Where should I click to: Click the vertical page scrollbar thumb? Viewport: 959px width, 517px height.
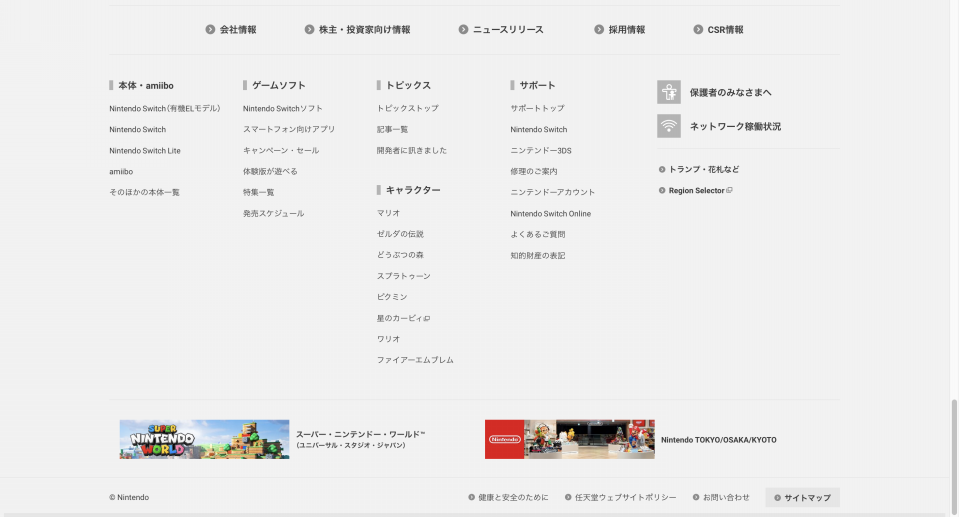tap(953, 457)
